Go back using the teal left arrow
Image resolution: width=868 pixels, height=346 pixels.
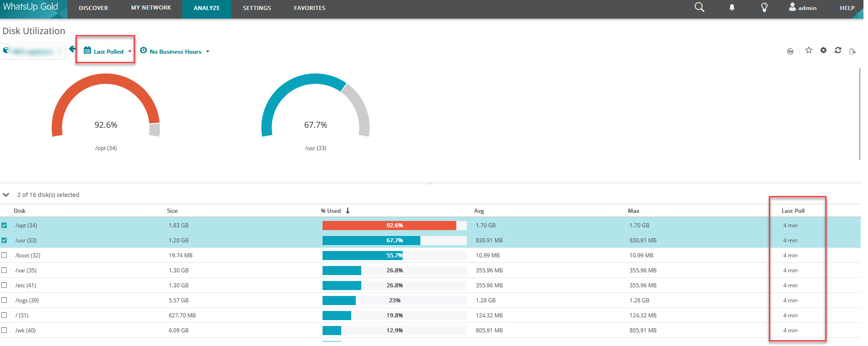72,49
